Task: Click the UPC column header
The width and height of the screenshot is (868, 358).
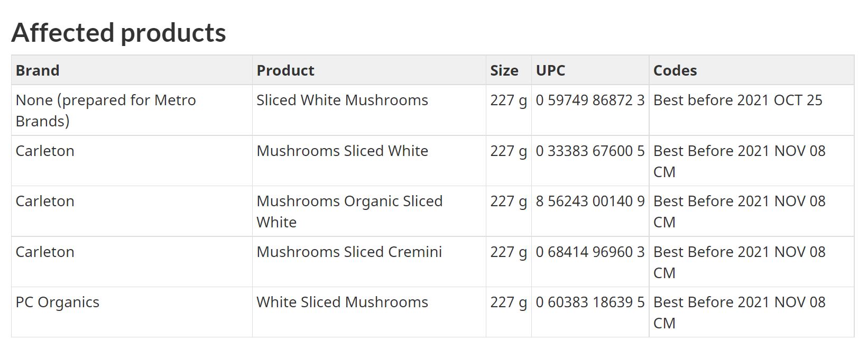Action: pos(590,70)
